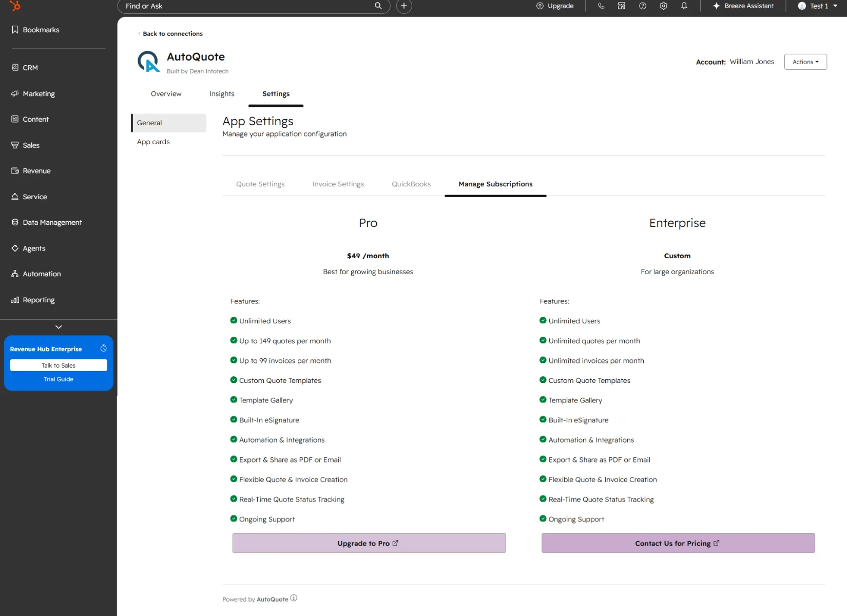
Task: Click 'For large organizations' text
Action: click(x=677, y=272)
